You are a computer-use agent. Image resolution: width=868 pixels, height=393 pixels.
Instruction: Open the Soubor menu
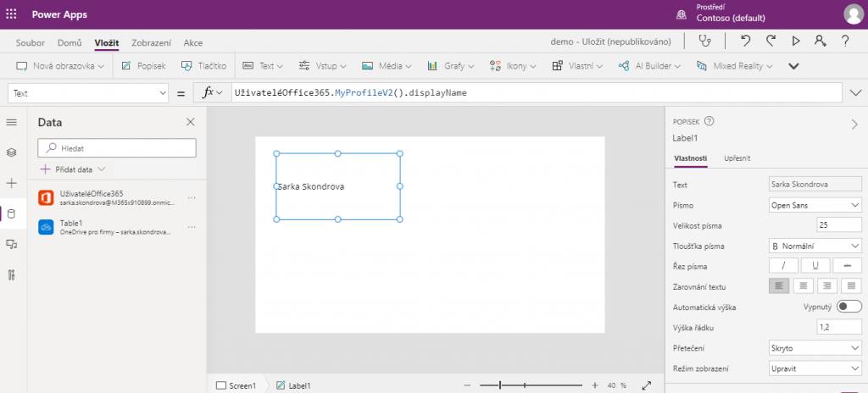click(x=30, y=42)
